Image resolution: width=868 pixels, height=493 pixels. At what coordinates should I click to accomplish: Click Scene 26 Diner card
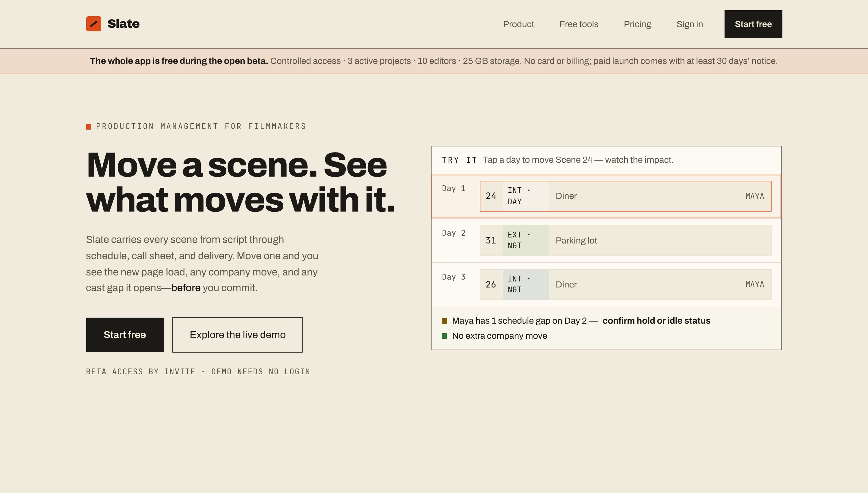coord(625,284)
